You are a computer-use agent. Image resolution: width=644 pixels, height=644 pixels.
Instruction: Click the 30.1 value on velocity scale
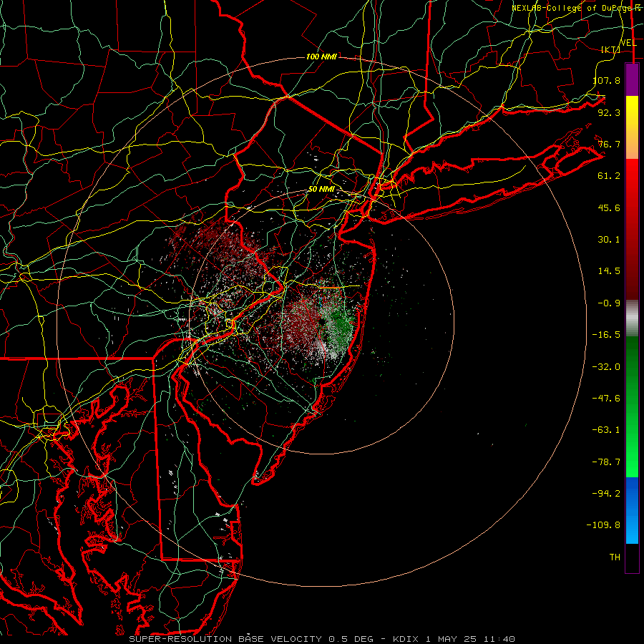[x=609, y=240]
